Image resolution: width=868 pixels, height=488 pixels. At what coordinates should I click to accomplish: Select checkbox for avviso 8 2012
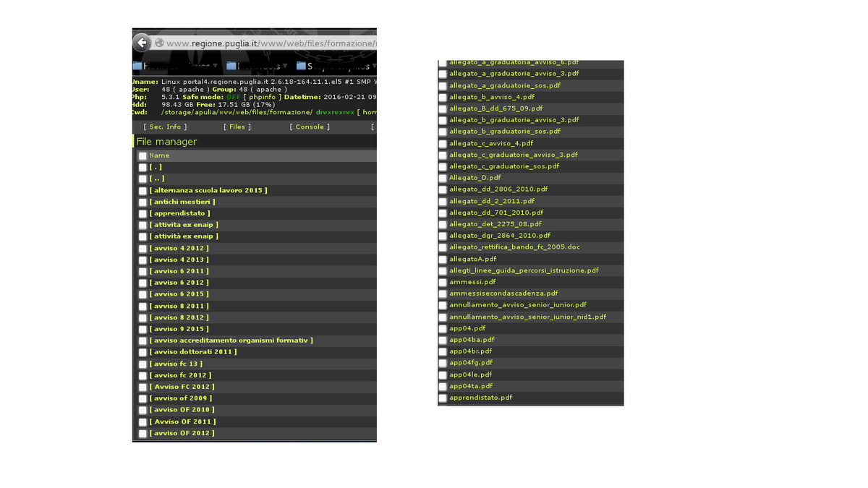point(142,317)
